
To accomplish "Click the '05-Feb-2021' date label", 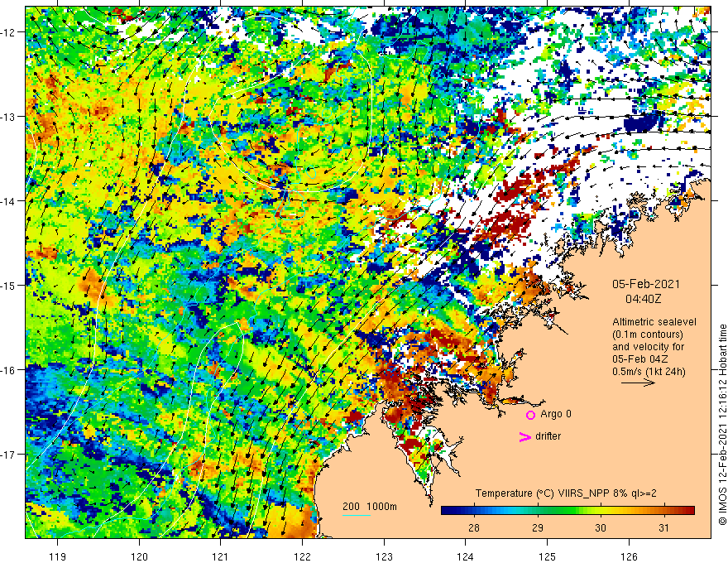I will point(646,284).
